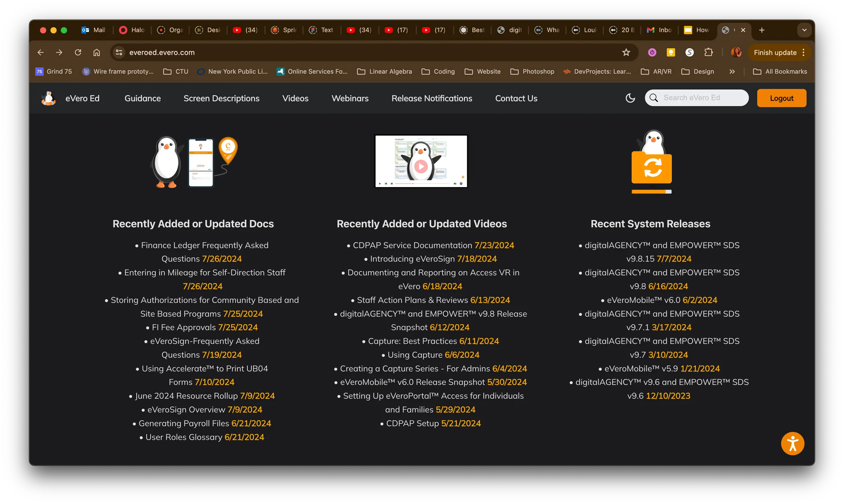844x504 pixels.
Task: Open the CTU bookmark folder
Action: [176, 72]
